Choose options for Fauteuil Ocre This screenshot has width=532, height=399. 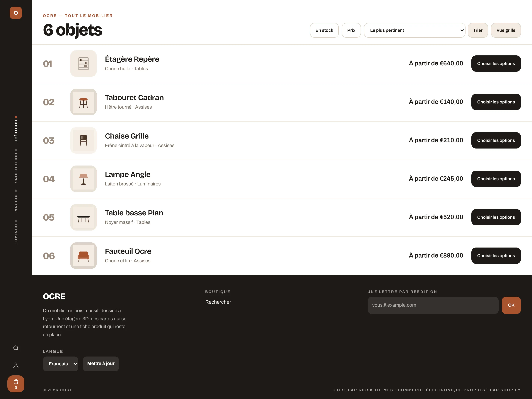[x=496, y=256]
